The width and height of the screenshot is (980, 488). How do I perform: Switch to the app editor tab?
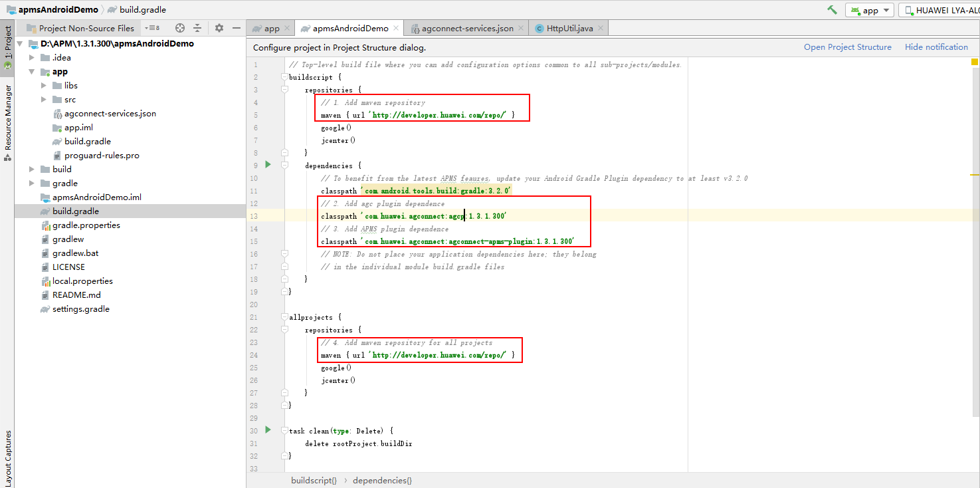(272, 29)
